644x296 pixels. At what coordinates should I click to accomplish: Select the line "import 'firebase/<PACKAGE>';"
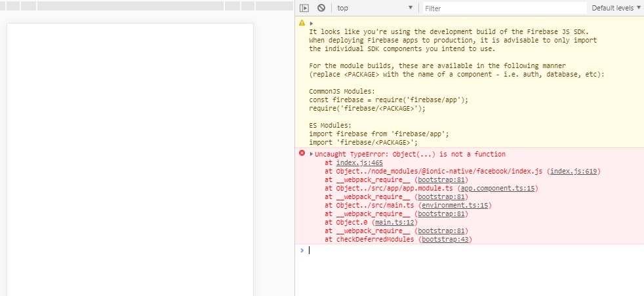[363, 143]
